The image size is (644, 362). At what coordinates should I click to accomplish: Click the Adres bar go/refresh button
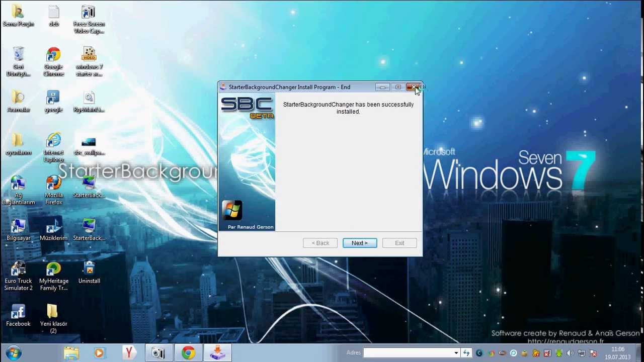coord(466,353)
